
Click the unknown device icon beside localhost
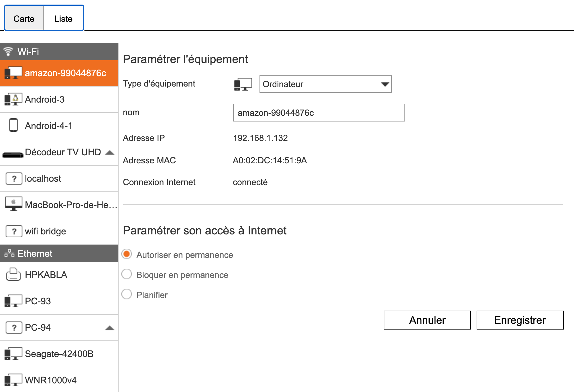(14, 179)
